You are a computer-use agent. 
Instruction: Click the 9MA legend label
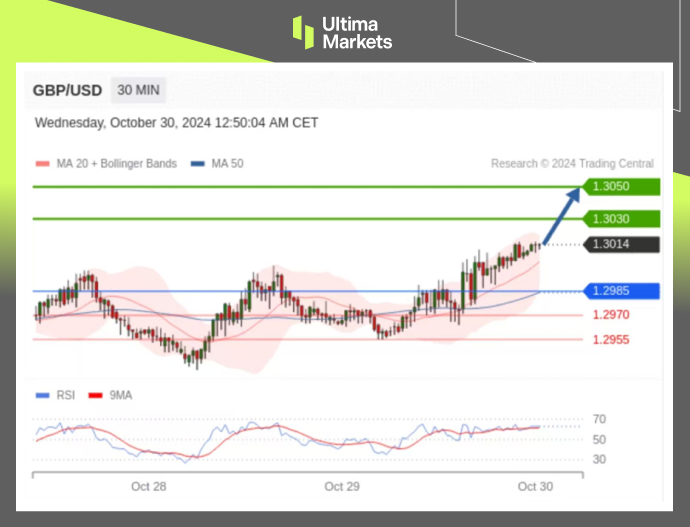pyautogui.click(x=121, y=395)
